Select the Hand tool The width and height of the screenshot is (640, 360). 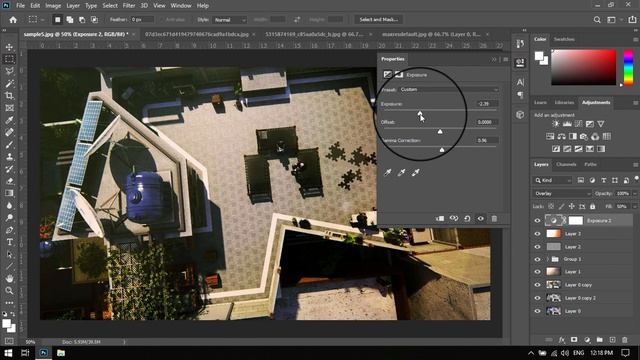(9, 278)
